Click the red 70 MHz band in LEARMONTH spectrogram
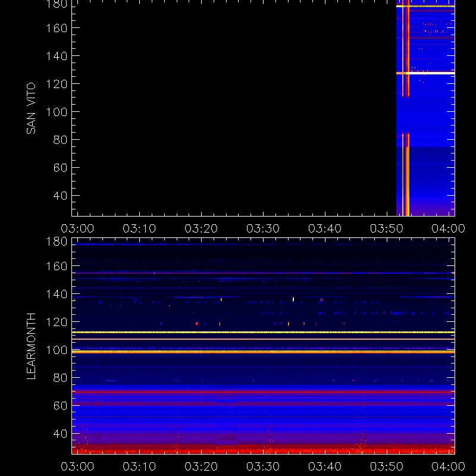Viewport: 476px width, 476px height. tap(263, 392)
